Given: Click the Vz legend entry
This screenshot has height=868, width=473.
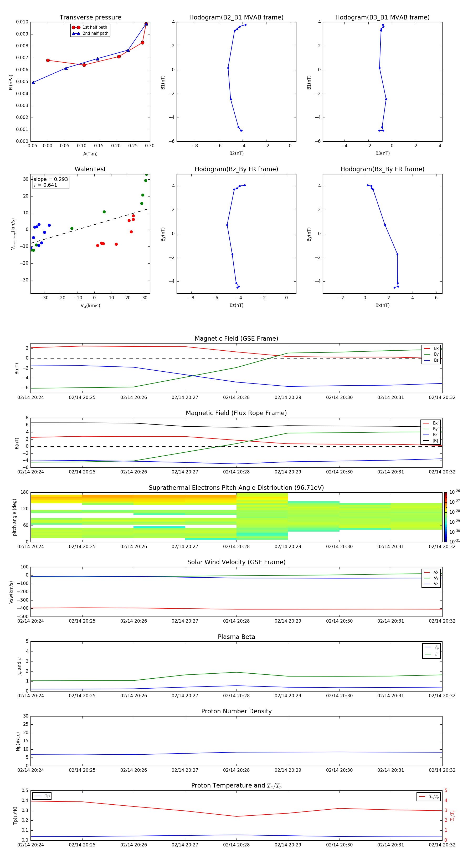Looking at the screenshot, I should point(431,584).
